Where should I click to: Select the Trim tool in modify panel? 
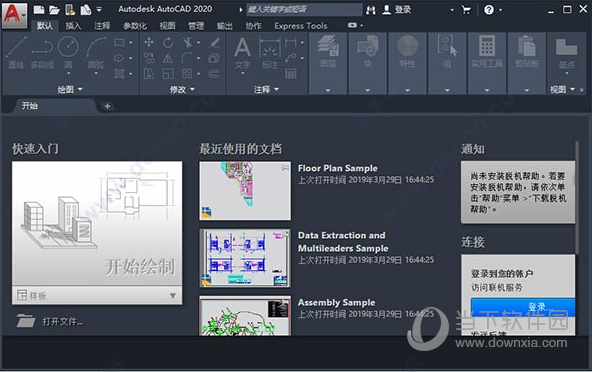click(x=188, y=42)
